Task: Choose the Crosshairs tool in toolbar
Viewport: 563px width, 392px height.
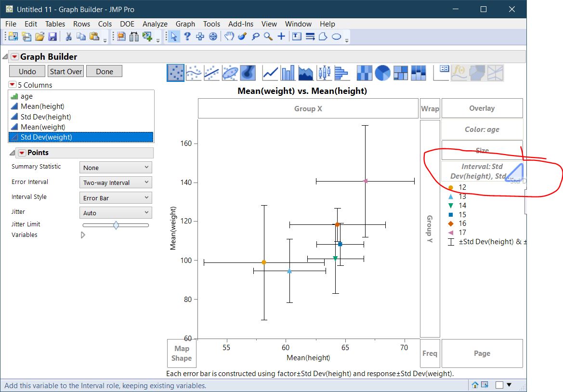Action: tap(281, 37)
